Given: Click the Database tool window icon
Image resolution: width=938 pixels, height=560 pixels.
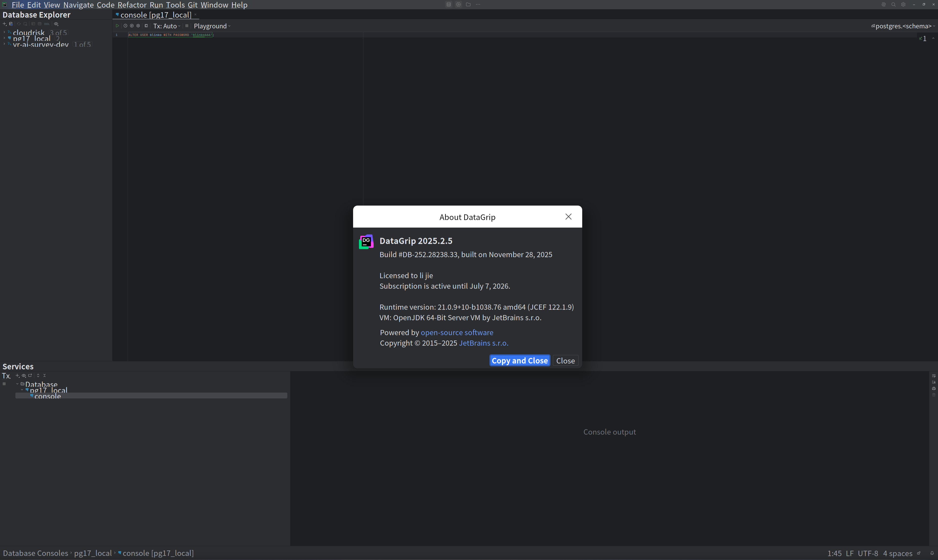Looking at the screenshot, I should pos(449,5).
